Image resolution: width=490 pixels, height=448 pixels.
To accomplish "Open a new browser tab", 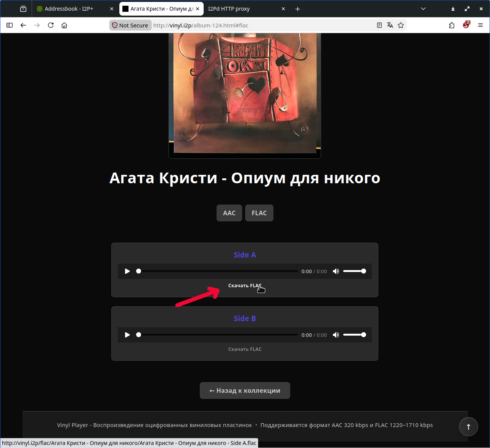I will [298, 9].
